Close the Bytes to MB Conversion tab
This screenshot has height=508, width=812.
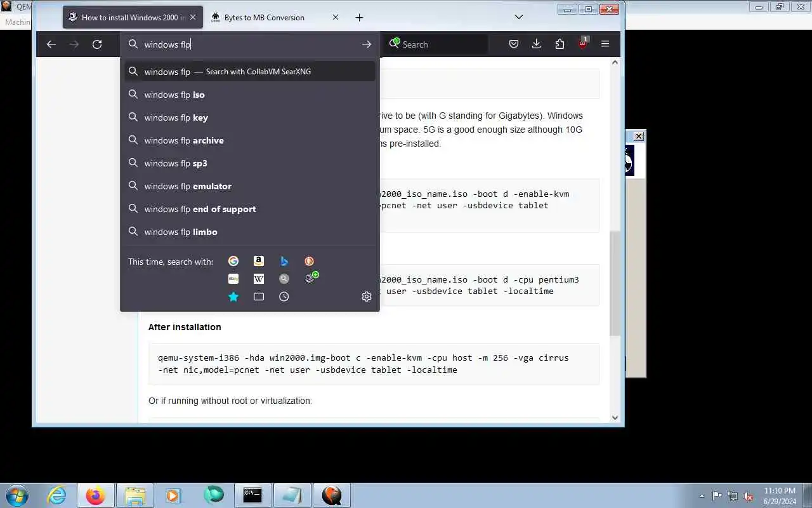pos(336,17)
